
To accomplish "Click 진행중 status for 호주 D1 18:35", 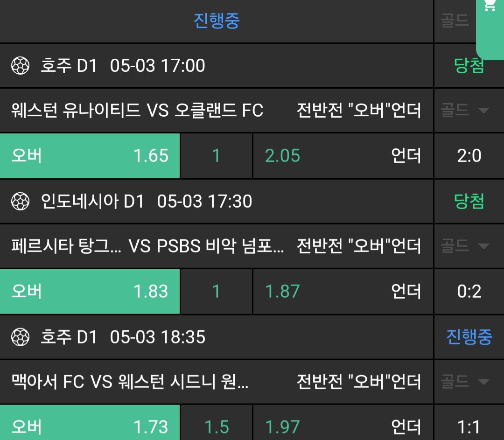I will 469,337.
